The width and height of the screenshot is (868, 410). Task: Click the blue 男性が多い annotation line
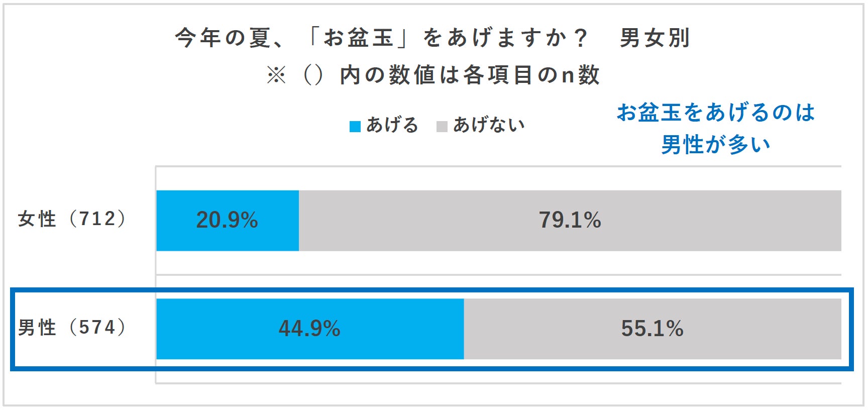coord(716,145)
